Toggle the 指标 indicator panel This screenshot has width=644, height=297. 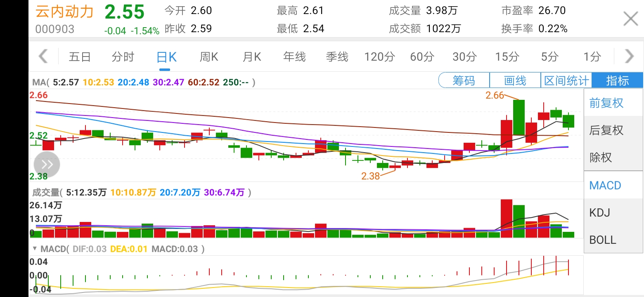[618, 80]
